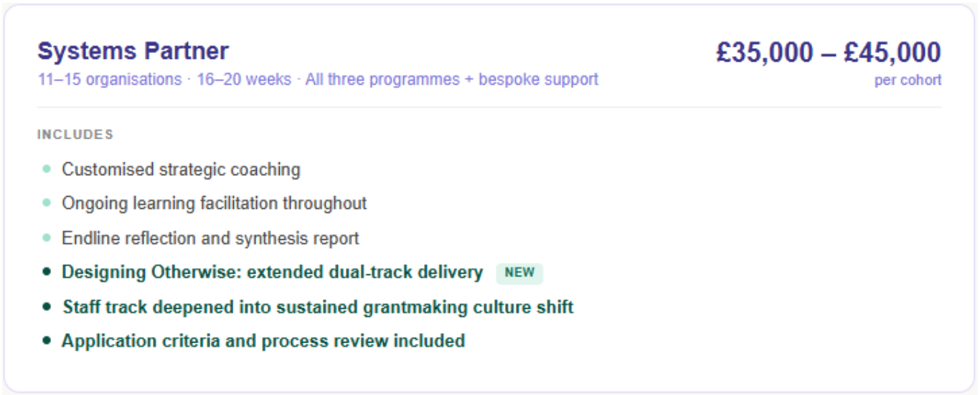Select the £35,000 – £45,000 price text

[x=829, y=52]
